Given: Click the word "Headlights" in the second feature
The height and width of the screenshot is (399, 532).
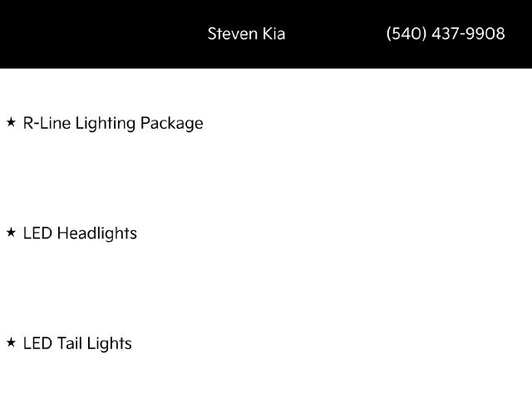Looking at the screenshot, I should tap(97, 234).
